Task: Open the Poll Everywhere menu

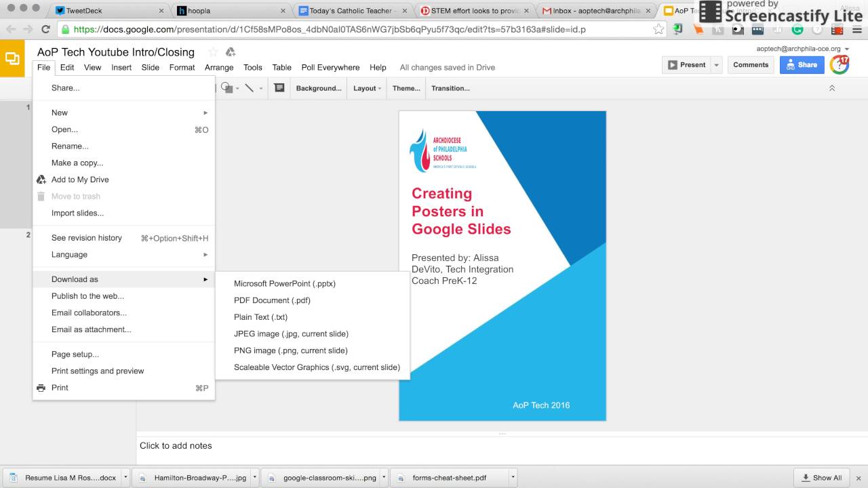Action: click(330, 67)
